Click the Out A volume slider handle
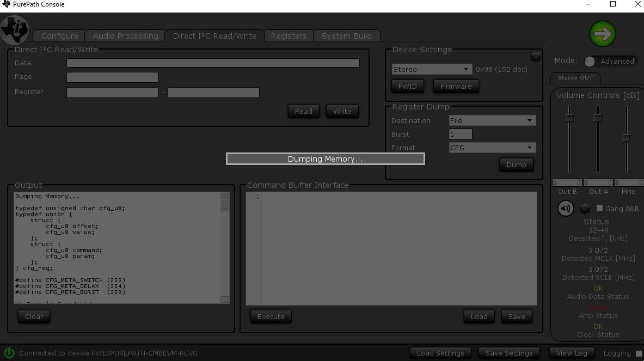This screenshot has width=644, height=361. pyautogui.click(x=598, y=118)
